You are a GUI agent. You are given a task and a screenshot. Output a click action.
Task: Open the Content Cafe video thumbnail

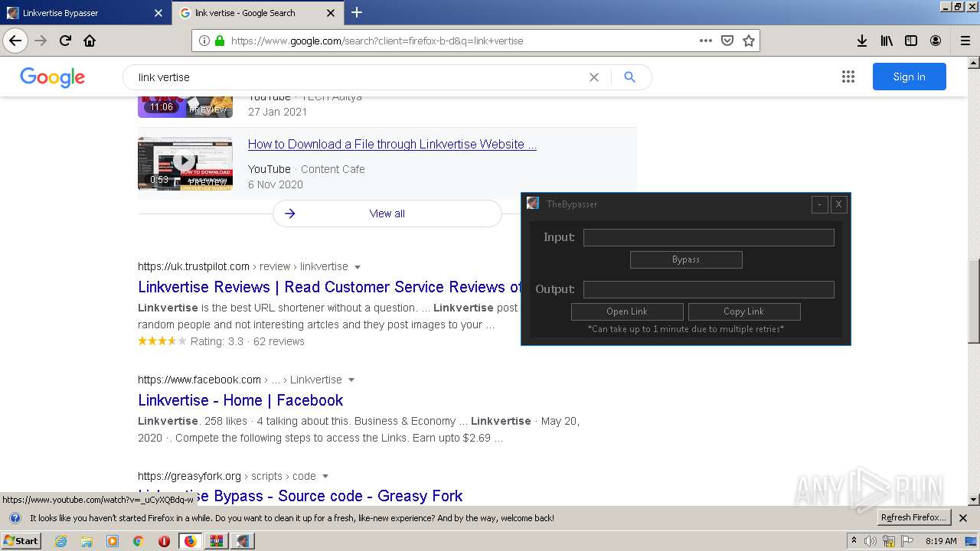point(185,164)
